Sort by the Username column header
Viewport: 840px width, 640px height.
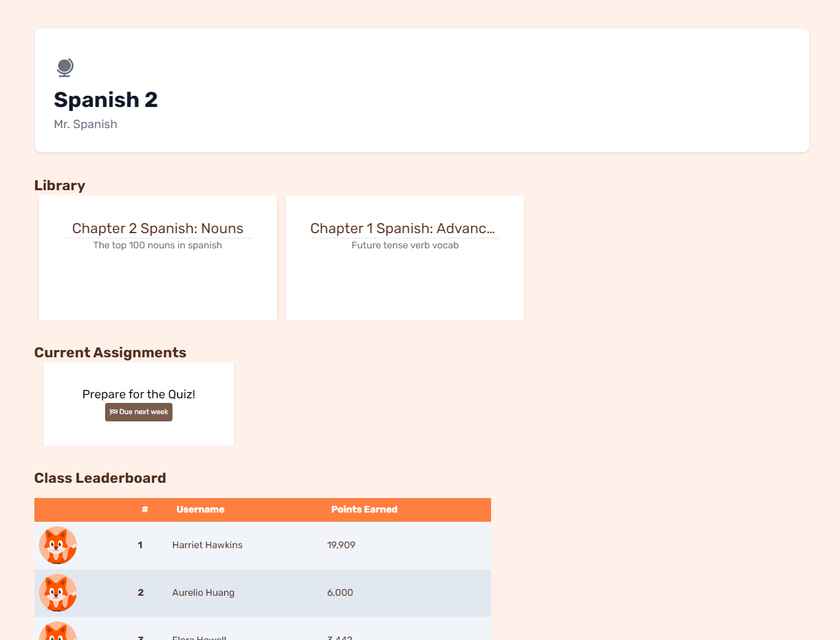(x=200, y=509)
